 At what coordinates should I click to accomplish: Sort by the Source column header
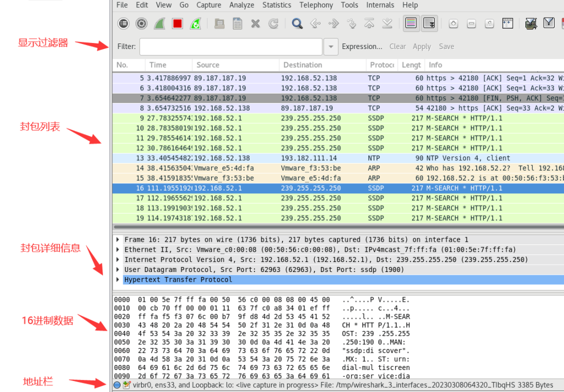pyautogui.click(x=236, y=65)
